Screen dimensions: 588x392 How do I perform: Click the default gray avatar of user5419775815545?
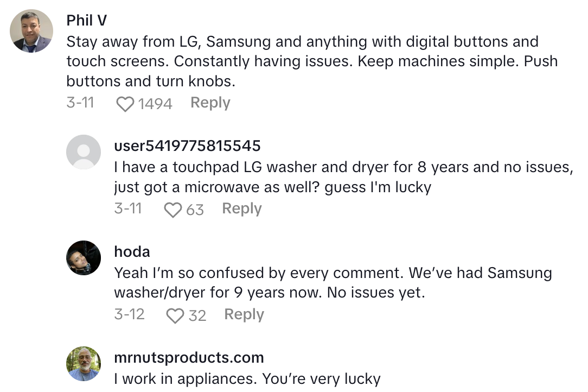click(x=84, y=152)
